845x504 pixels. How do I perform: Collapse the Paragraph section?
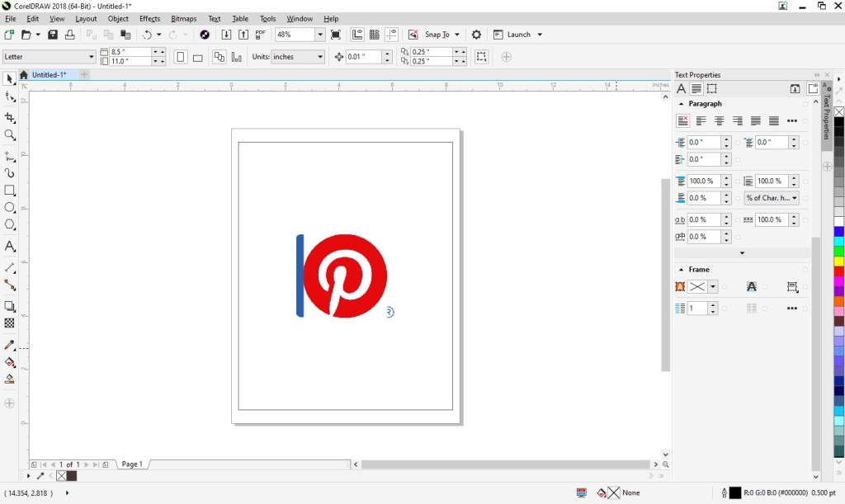(x=681, y=104)
